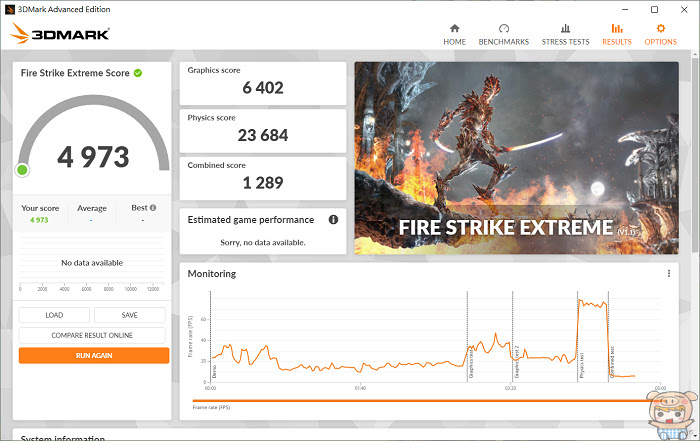The height and width of the screenshot is (441, 700).
Task: Click the 3DMark app icon in title bar
Action: pyautogui.click(x=10, y=9)
